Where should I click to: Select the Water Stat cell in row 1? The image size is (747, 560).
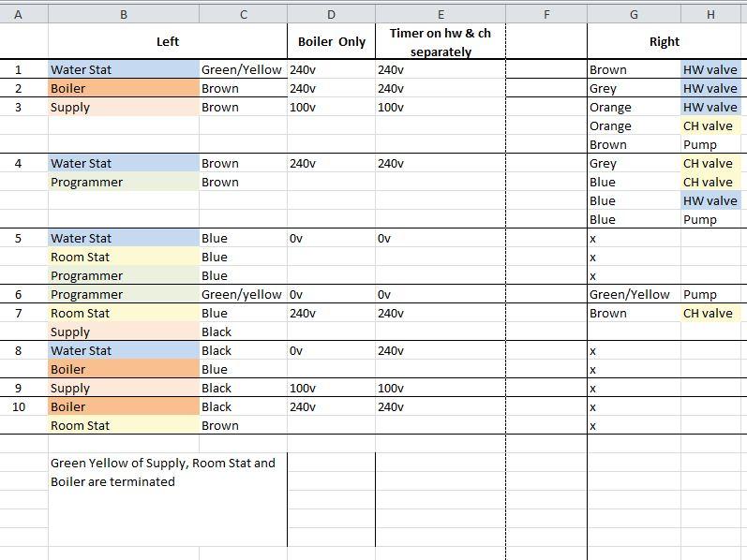click(x=123, y=69)
